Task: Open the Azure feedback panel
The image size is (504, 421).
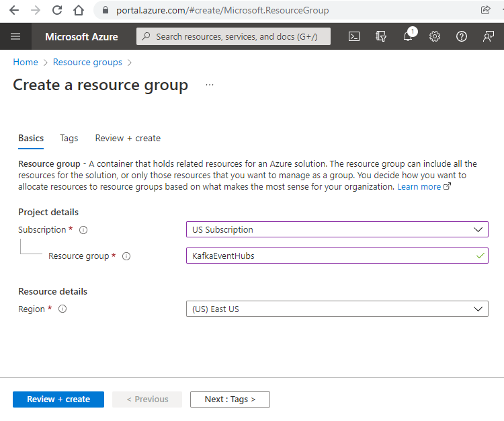Action: pyautogui.click(x=489, y=36)
